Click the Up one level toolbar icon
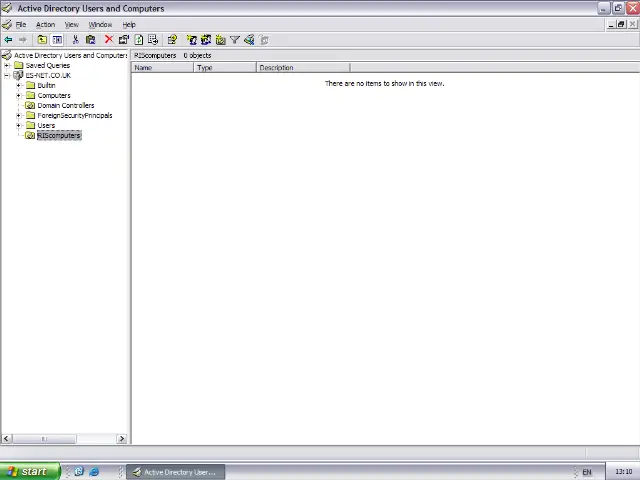This screenshot has width=640, height=480. tap(43, 40)
